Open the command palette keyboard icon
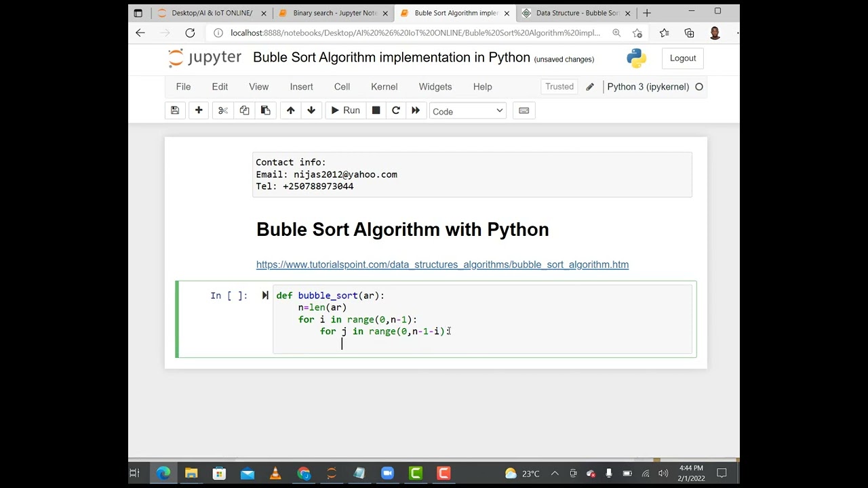This screenshot has height=488, width=868. point(524,110)
